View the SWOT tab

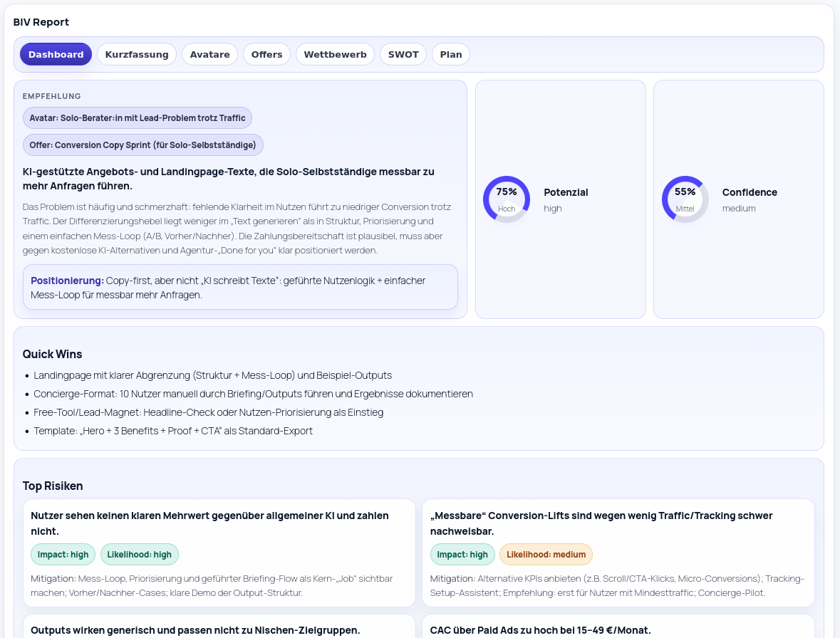(x=403, y=53)
